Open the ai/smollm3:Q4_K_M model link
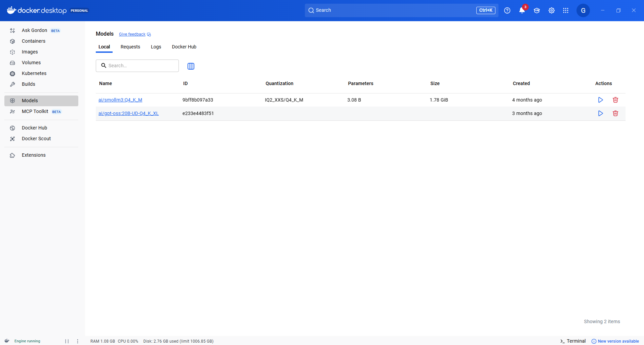The height and width of the screenshot is (345, 644). point(120,100)
